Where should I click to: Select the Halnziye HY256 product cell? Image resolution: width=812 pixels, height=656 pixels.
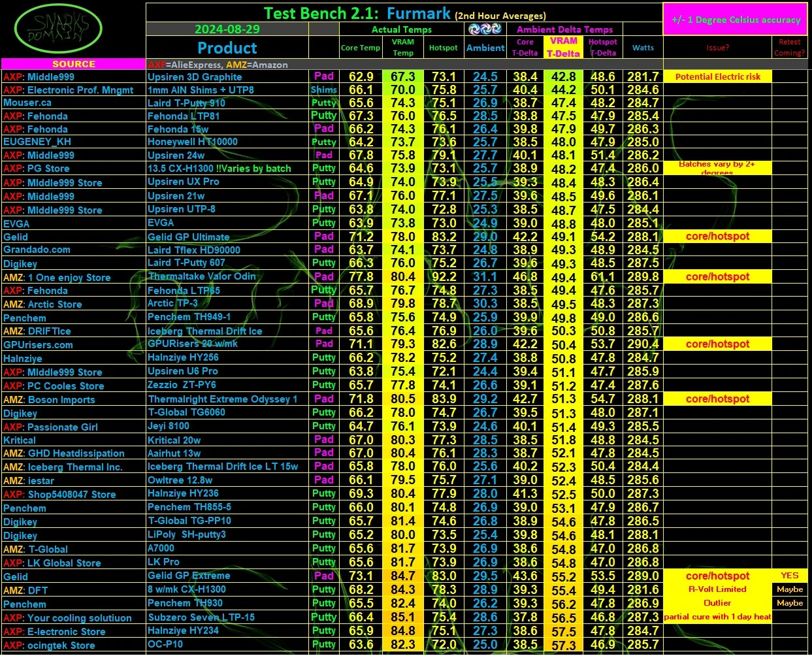227,357
